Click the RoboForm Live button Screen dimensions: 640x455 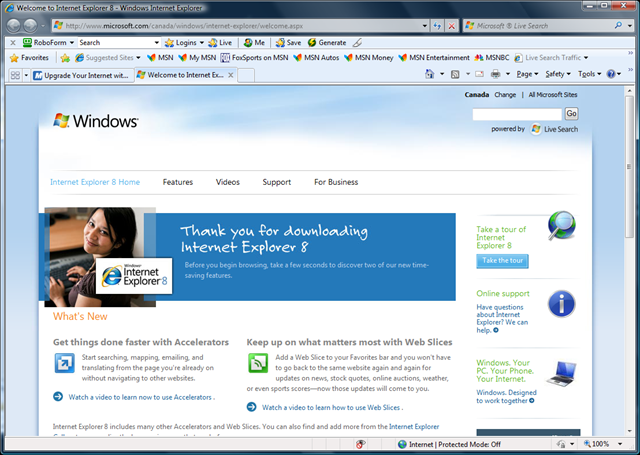point(220,42)
